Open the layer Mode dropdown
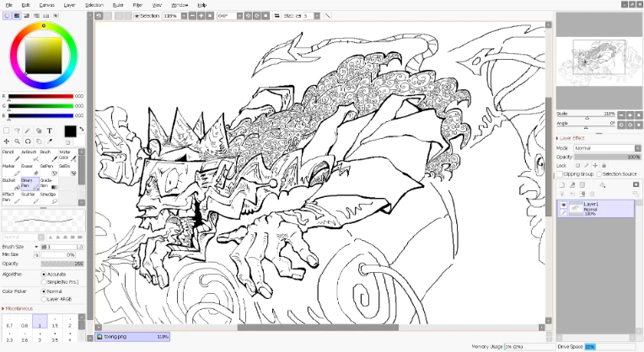The width and height of the screenshot is (644, 352). click(607, 148)
